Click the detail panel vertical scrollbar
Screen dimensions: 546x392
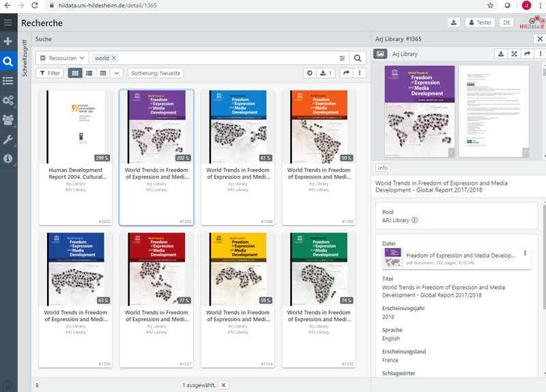coord(544,256)
